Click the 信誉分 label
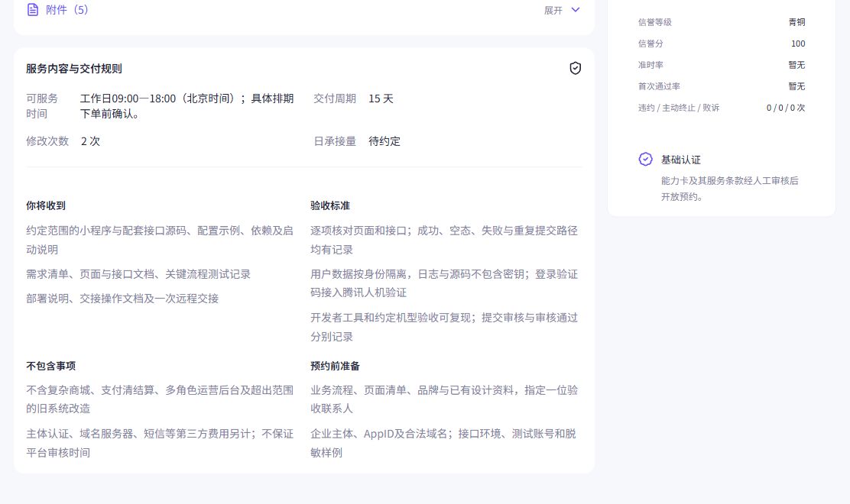Image resolution: width=850 pixels, height=504 pixels. click(650, 44)
